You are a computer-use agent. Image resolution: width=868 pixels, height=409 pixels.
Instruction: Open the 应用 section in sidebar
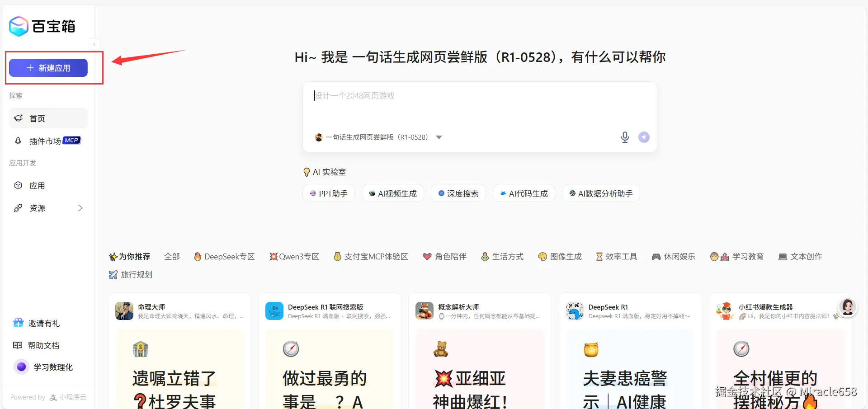point(38,185)
